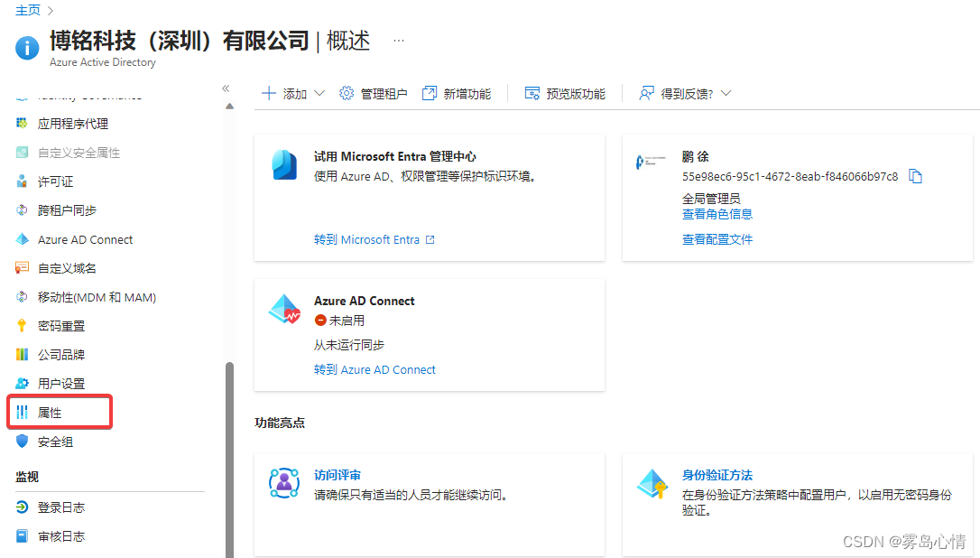Click the 审核日志 icon
This screenshot has height=558, width=980.
click(x=22, y=535)
